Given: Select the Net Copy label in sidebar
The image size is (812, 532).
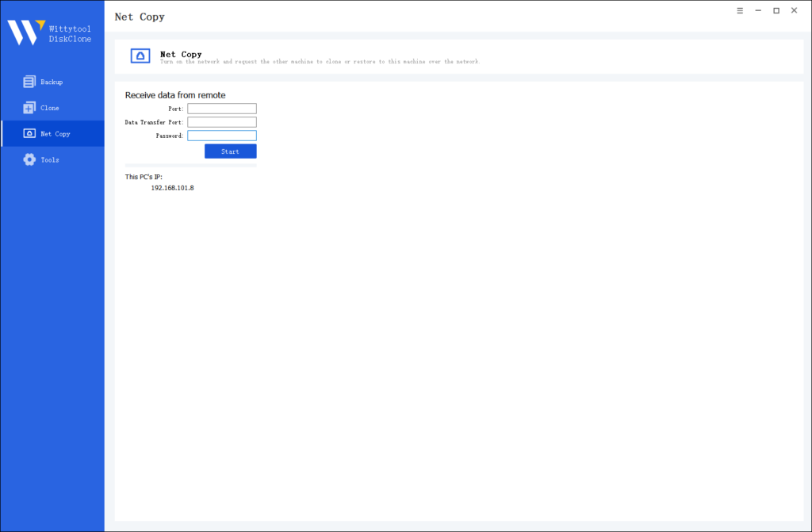Looking at the screenshot, I should 56,134.
